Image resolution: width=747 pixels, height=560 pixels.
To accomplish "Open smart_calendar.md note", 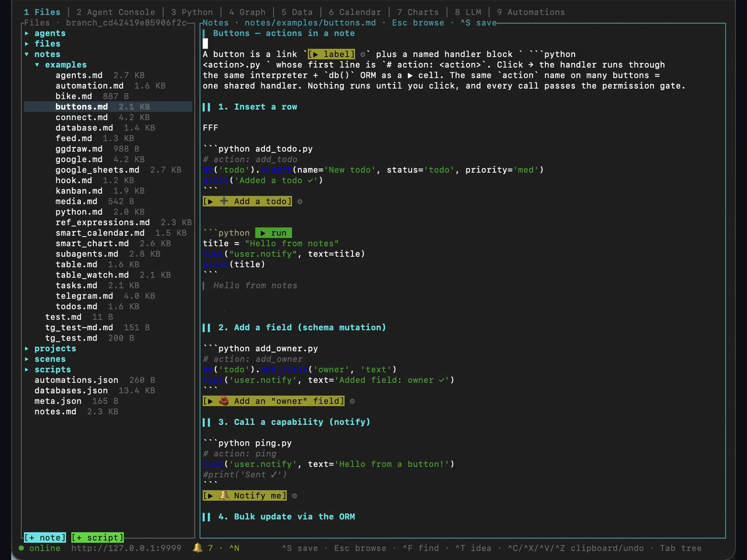I will click(100, 233).
